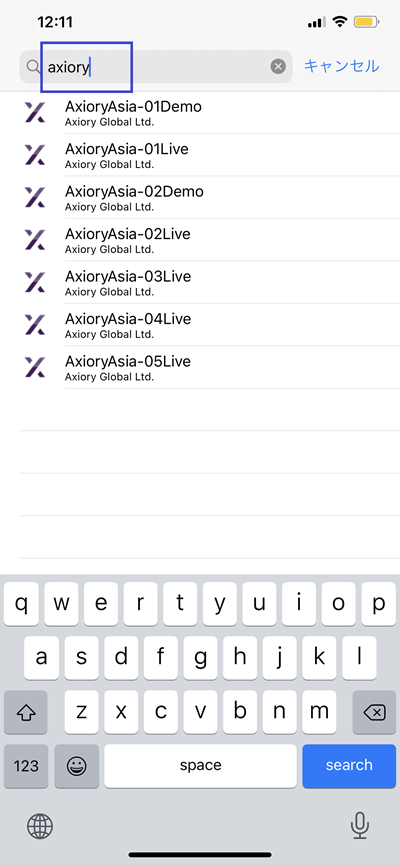The image size is (400, 865).
Task: Tap the space bar key
Action: [200, 766]
